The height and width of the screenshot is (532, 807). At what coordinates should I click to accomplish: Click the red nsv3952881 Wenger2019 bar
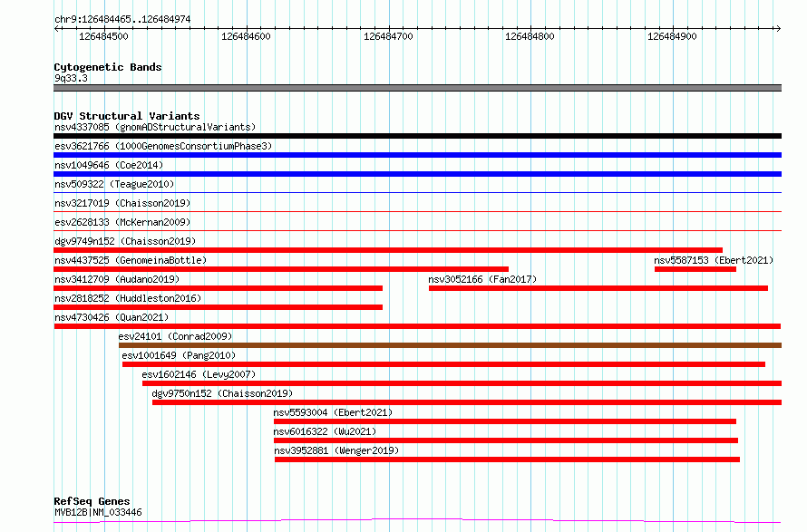click(508, 459)
